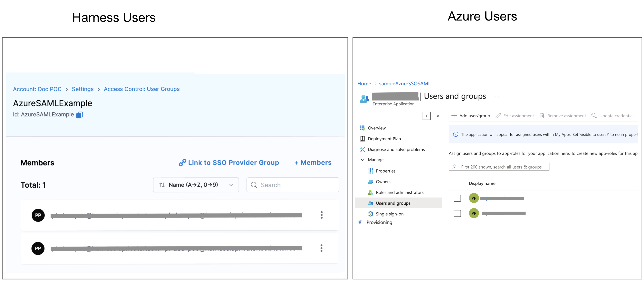Click Remove assignment in Azure toolbar
644x288 pixels.
[x=563, y=116]
